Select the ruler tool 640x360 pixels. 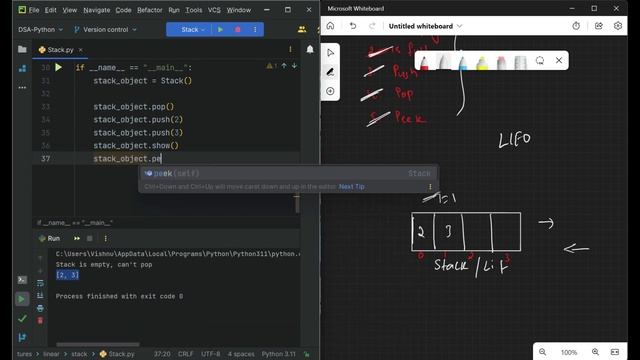[520, 63]
